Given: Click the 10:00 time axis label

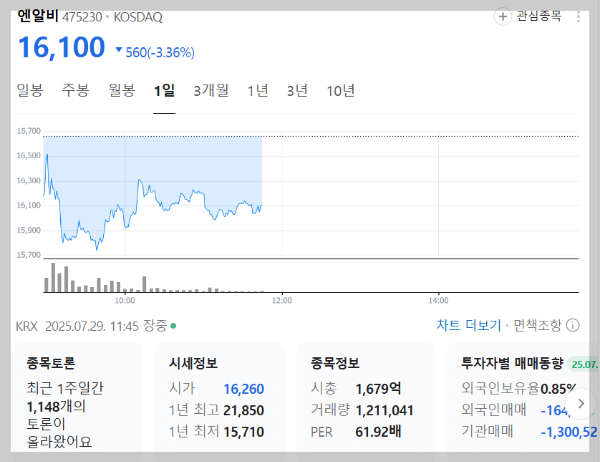Looking at the screenshot, I should click(125, 300).
